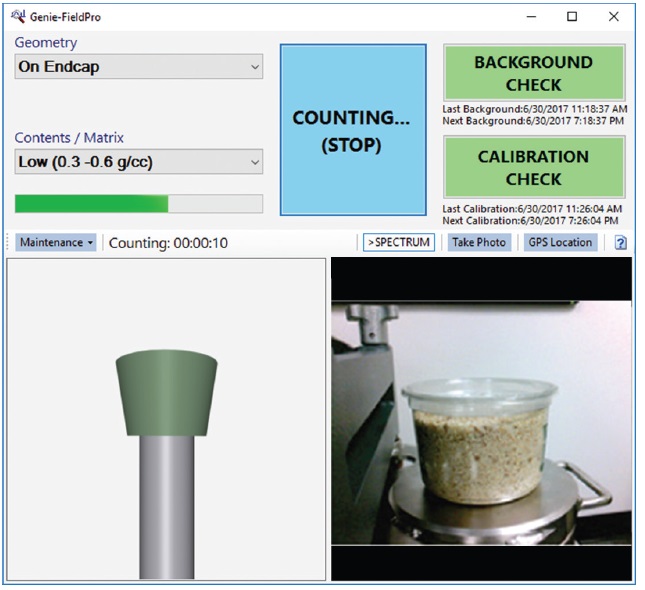Close the Genie-FieldPro window
Image resolution: width=645 pixels, height=590 pixels.
(x=614, y=17)
